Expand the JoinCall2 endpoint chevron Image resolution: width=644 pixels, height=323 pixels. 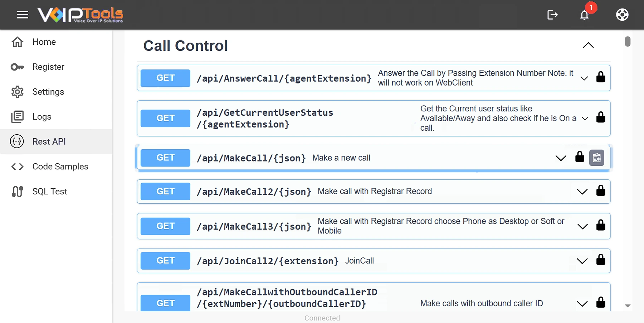click(x=582, y=261)
